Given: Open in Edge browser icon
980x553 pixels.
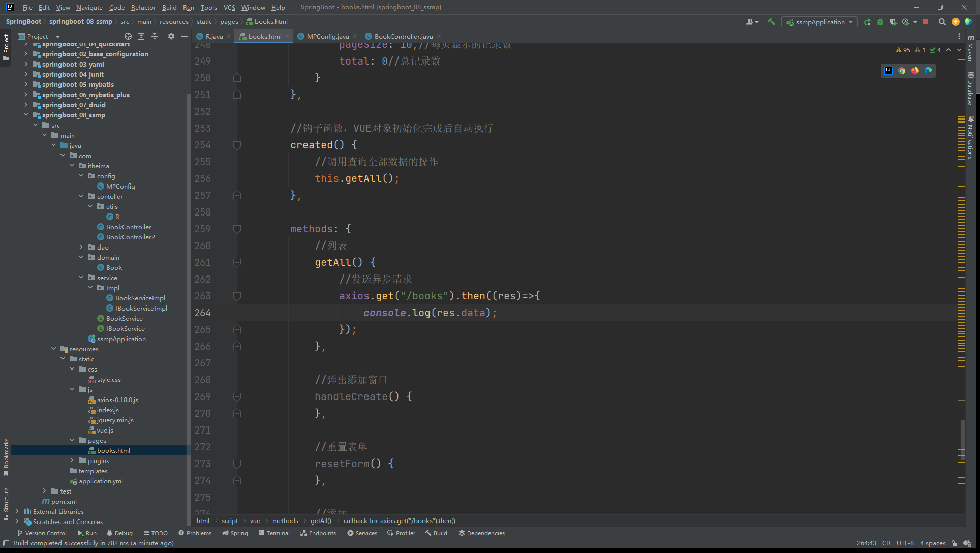Looking at the screenshot, I should (928, 71).
